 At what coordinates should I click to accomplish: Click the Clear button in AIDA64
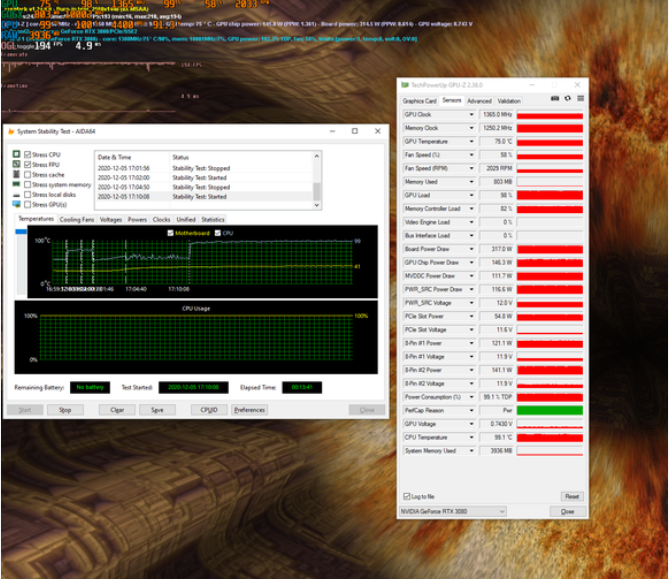(117, 410)
